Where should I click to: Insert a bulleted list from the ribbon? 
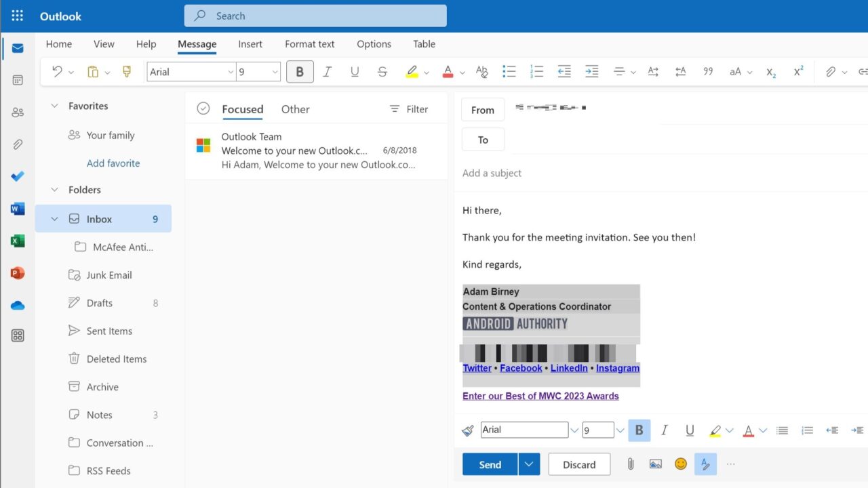click(509, 72)
